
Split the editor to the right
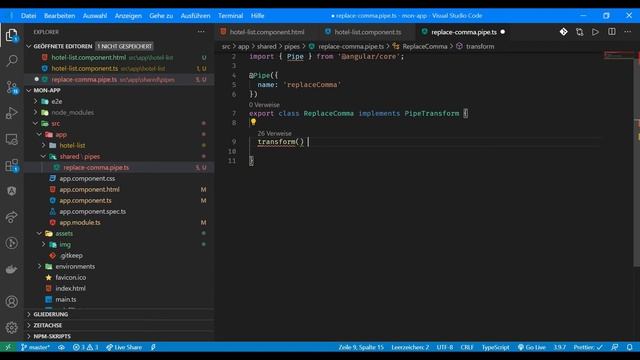[611, 32]
